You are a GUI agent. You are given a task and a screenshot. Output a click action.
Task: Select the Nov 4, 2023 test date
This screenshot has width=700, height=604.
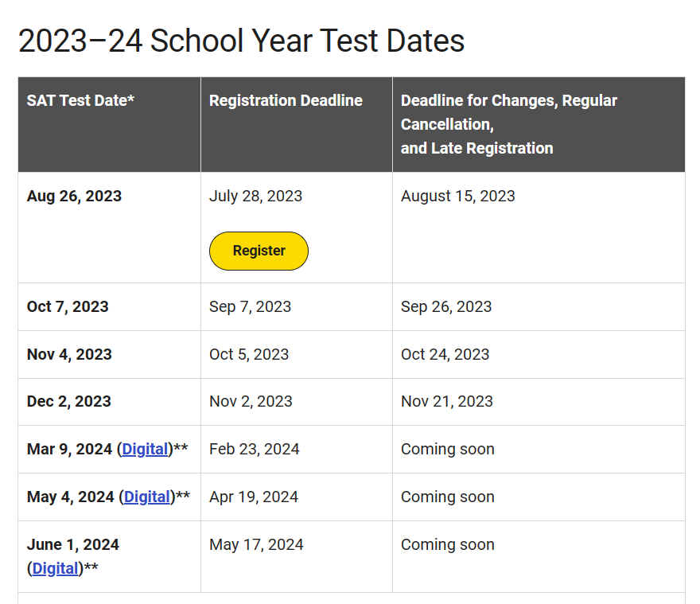click(x=69, y=354)
